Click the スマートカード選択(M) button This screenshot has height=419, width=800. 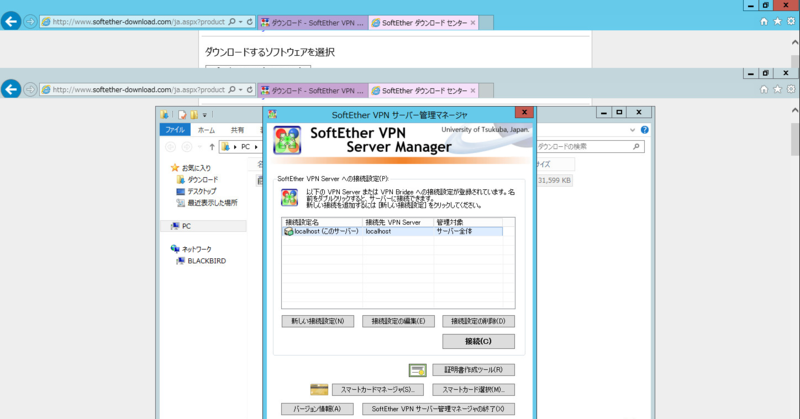tap(473, 390)
